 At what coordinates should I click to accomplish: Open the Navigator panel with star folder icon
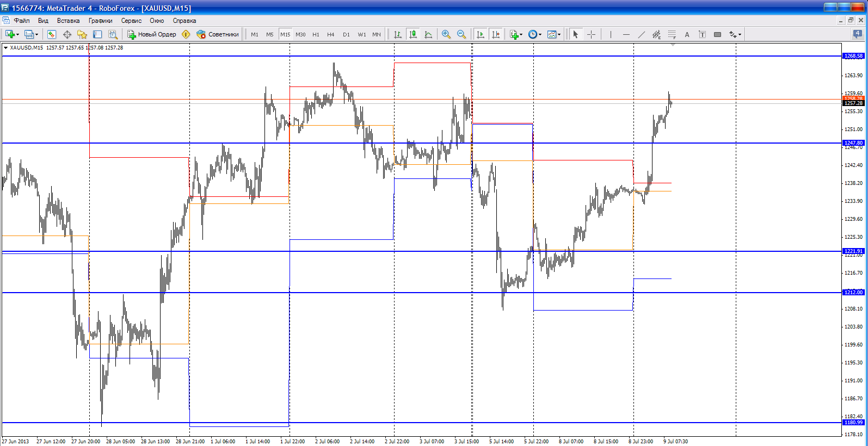82,34
